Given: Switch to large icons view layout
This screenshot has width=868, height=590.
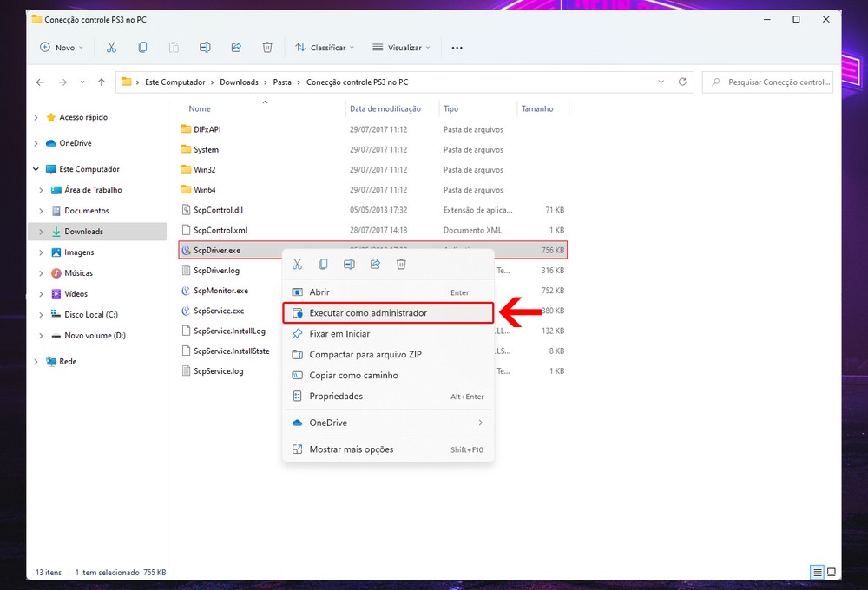Looking at the screenshot, I should (x=832, y=573).
